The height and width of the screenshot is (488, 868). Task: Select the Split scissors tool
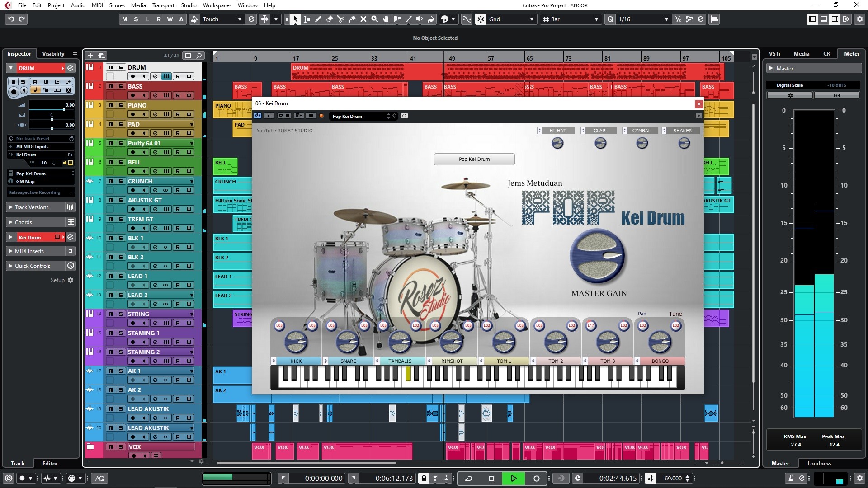(340, 19)
